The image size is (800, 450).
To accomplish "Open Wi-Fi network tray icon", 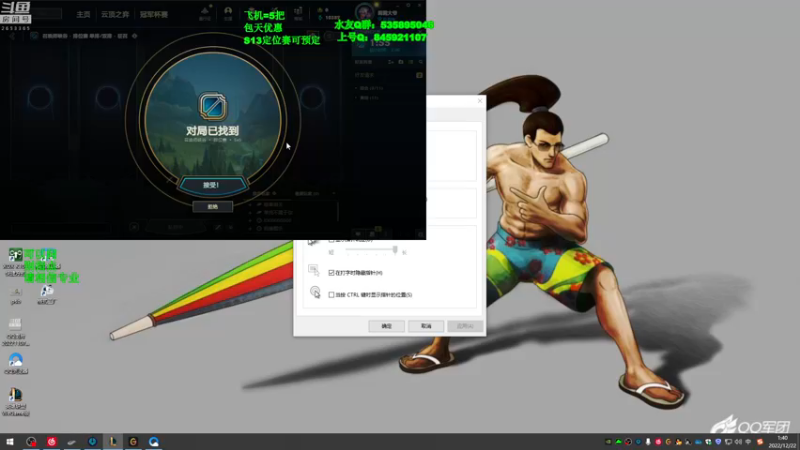I will click(748, 442).
